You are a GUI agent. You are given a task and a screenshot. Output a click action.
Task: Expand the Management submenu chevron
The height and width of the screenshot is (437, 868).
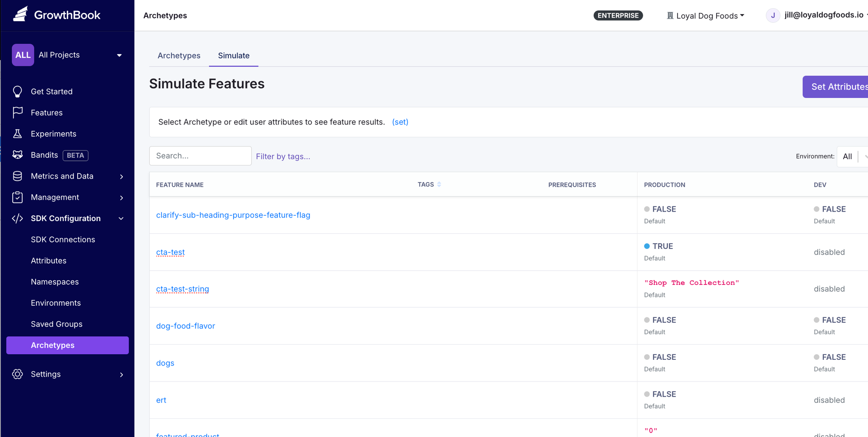pos(122,198)
